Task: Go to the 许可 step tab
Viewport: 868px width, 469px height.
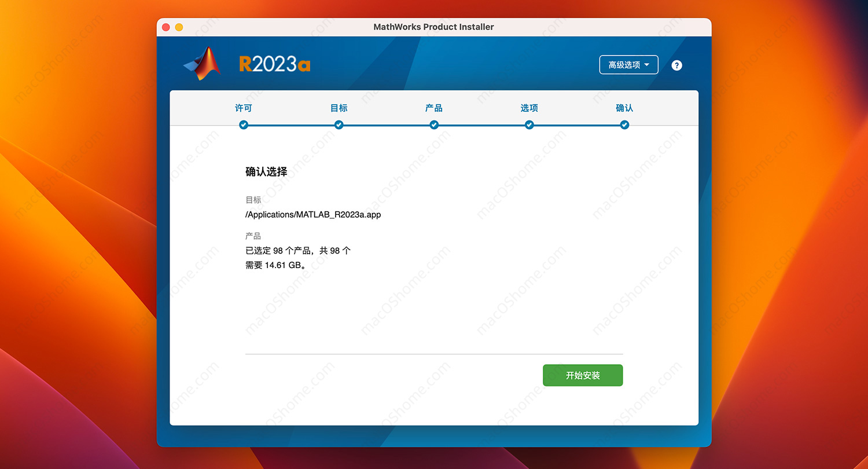Action: pyautogui.click(x=244, y=108)
